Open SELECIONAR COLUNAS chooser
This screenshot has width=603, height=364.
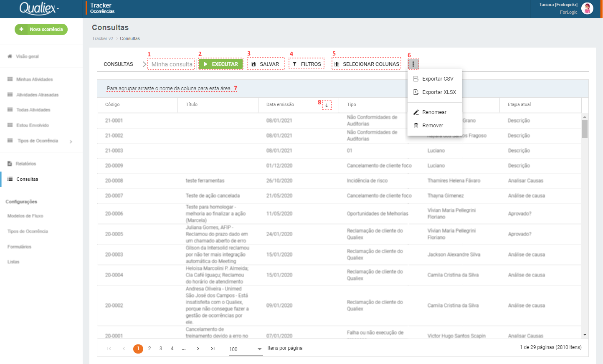click(x=367, y=64)
